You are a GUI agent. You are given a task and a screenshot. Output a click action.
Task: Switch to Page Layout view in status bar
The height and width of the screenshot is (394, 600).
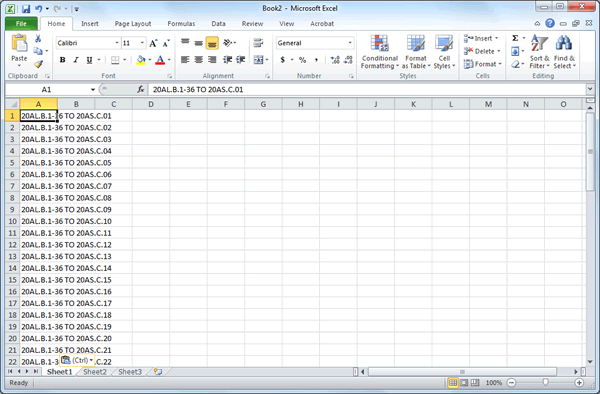464,383
